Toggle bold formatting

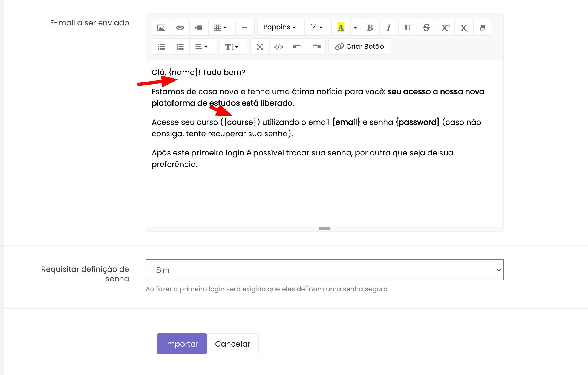370,27
